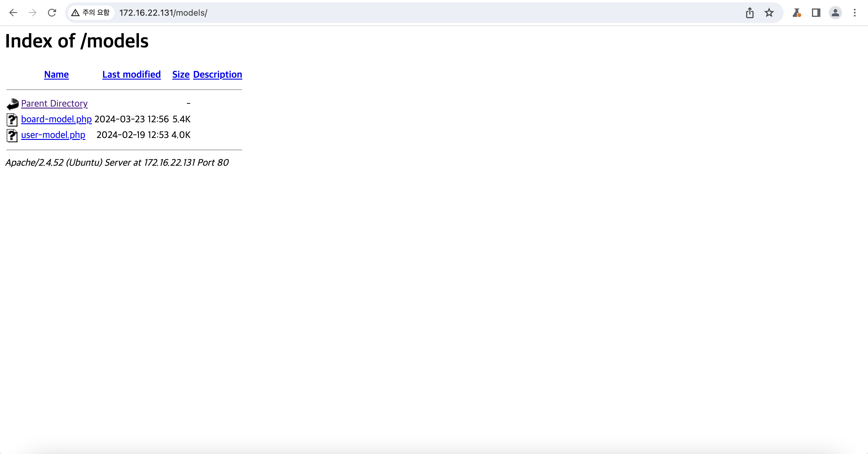Open Chrome's three-dot menu
Screen dimensions: 868x454
(x=855, y=13)
